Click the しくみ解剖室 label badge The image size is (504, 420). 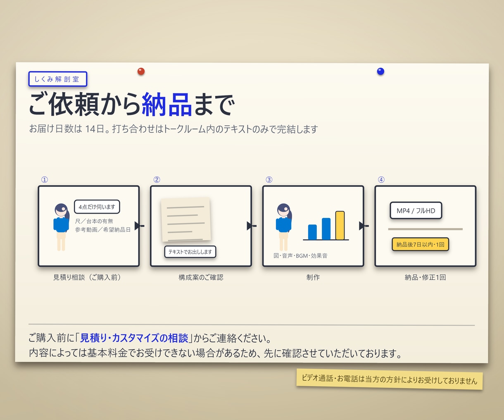coord(57,79)
